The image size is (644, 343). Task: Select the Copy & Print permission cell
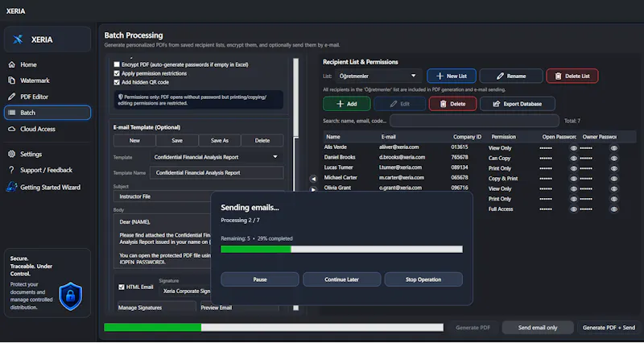[x=503, y=179]
